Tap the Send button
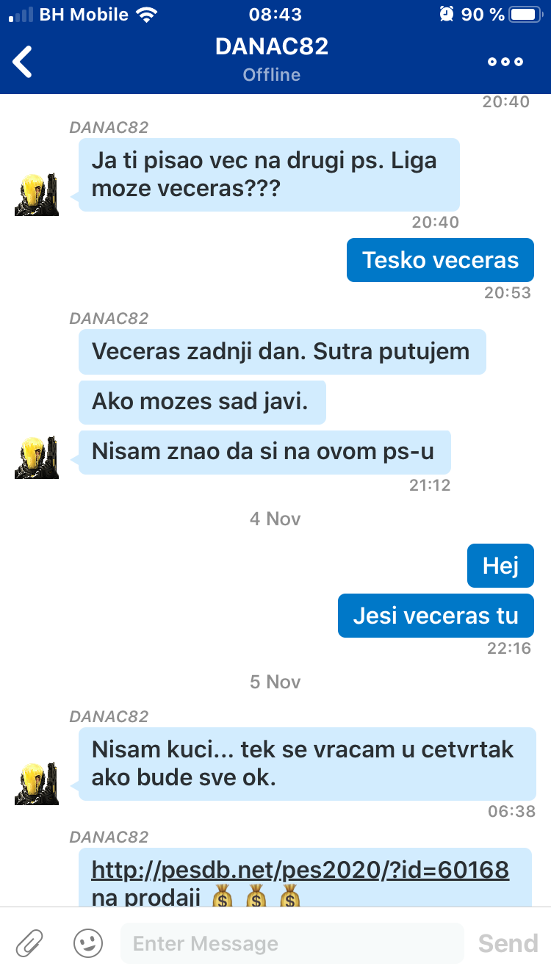The height and width of the screenshot is (980, 551). 508,943
